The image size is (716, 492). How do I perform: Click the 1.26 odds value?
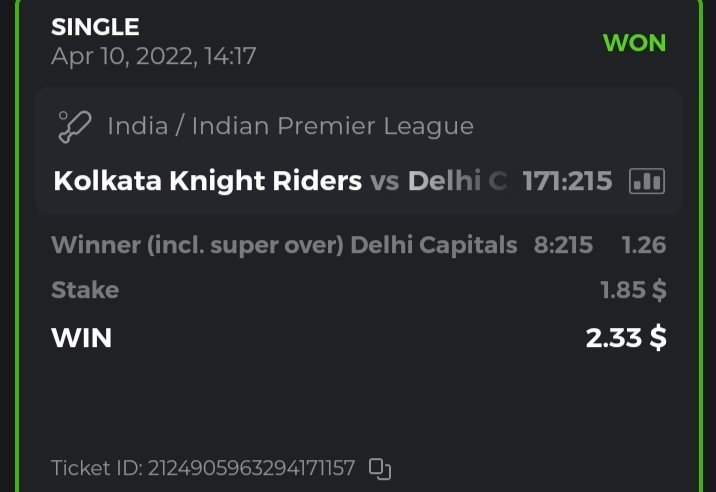(x=643, y=245)
